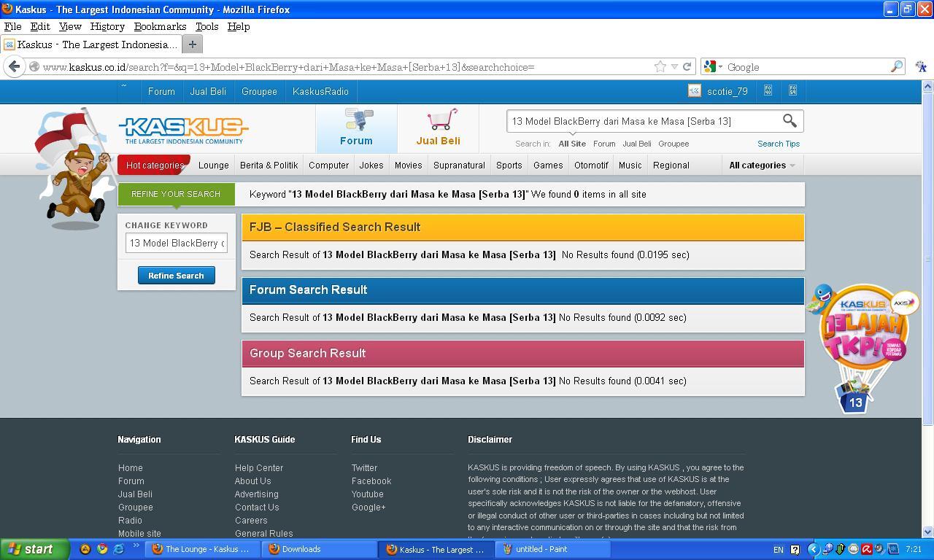The image size is (934, 560).
Task: Click the KASKUS logo
Action: [183, 131]
